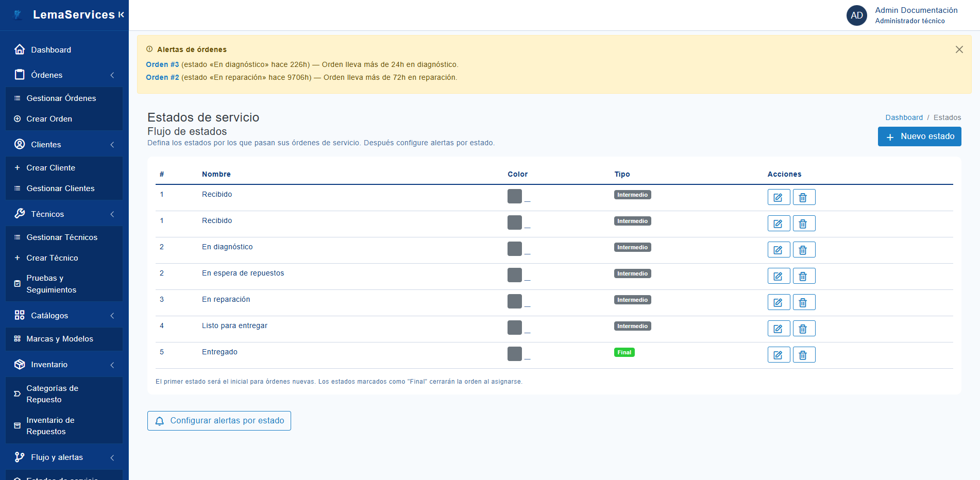Open the Orden #3 alert link
980x480 pixels.
(162, 64)
